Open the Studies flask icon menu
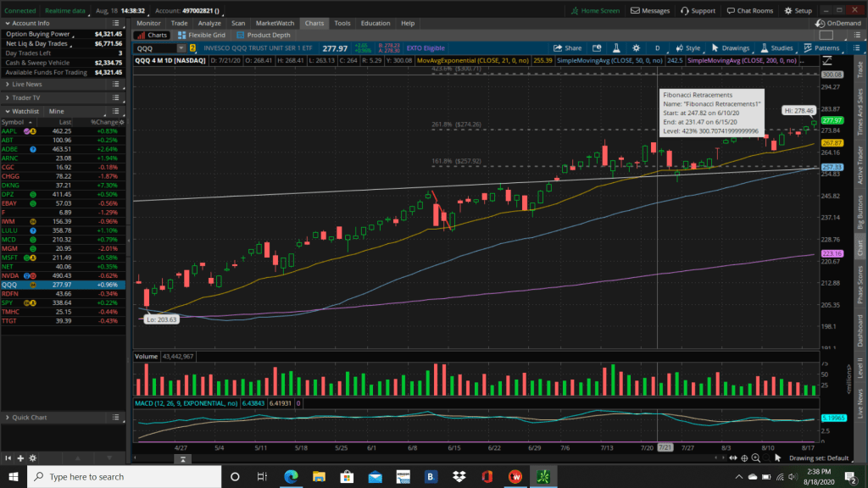Viewport: 868px width, 488px height. pos(764,48)
